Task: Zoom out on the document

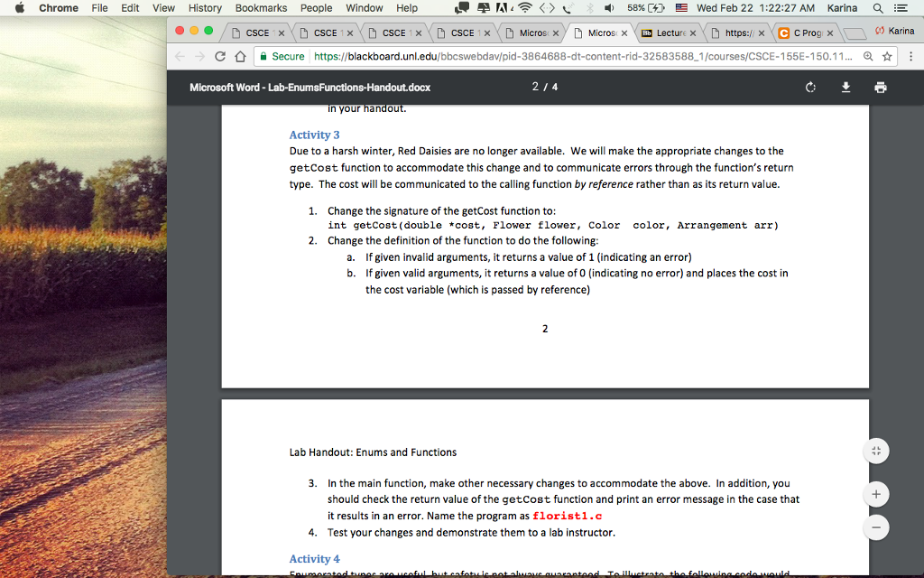Action: (x=875, y=527)
